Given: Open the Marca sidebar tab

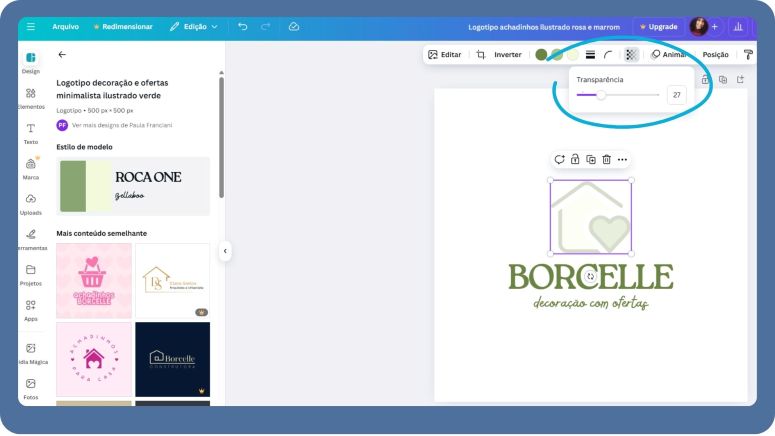Looking at the screenshot, I should [x=31, y=169].
